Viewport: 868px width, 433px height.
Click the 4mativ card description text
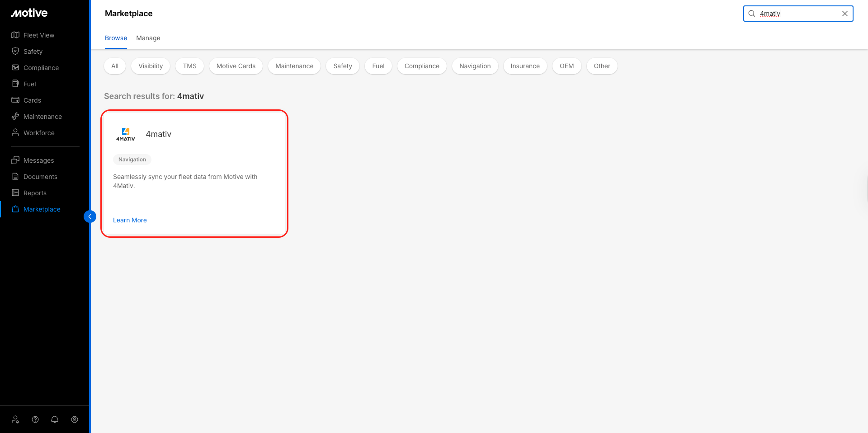185,181
